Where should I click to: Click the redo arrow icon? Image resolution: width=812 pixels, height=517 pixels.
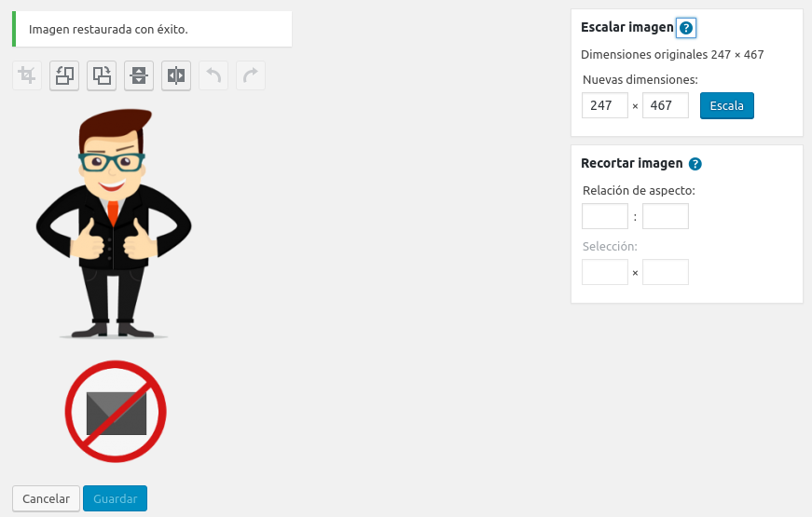251,75
